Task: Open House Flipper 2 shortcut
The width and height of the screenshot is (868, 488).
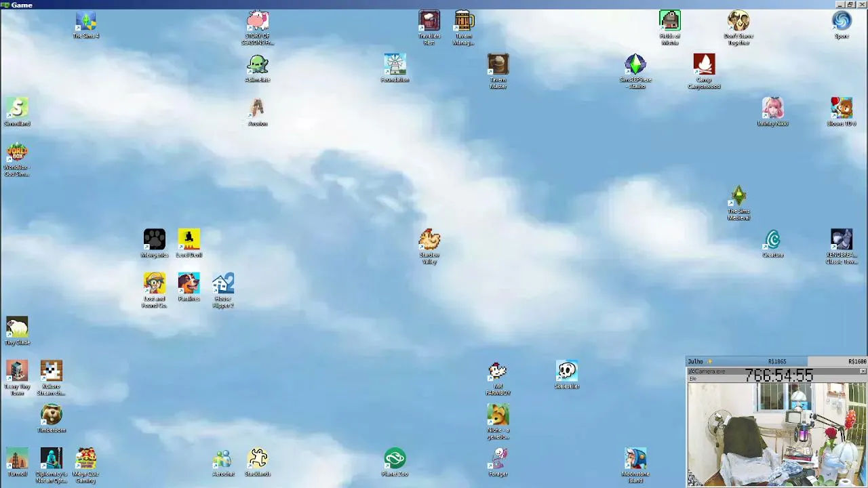Action: (223, 284)
